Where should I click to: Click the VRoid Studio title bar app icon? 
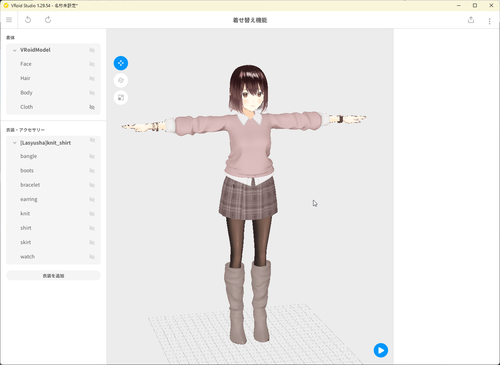click(x=6, y=5)
